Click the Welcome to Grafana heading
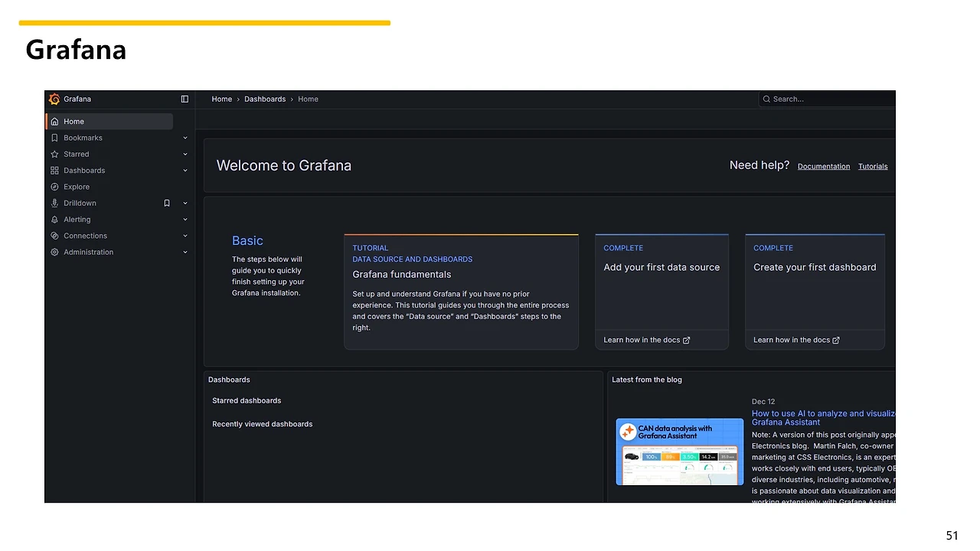The height and width of the screenshot is (551, 980). click(284, 165)
